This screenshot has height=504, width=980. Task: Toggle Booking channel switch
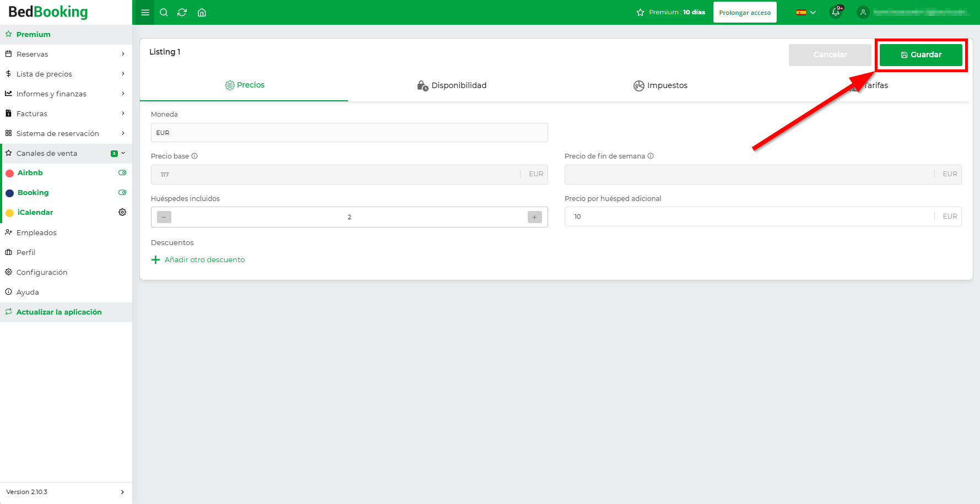(122, 192)
